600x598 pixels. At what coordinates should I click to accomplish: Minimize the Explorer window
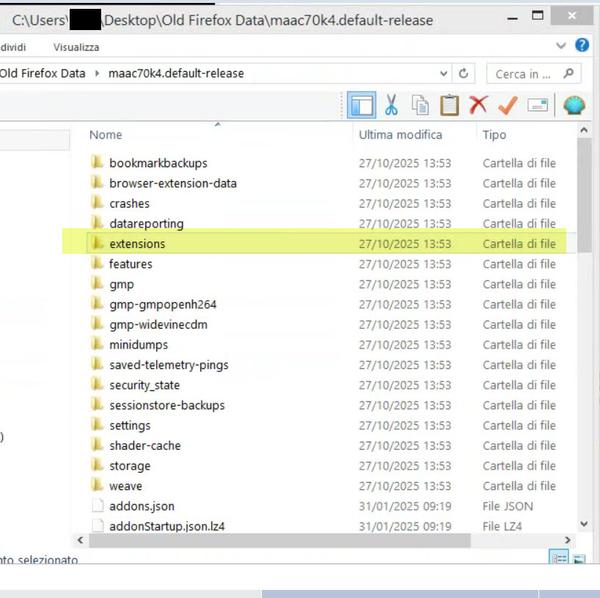(x=512, y=18)
